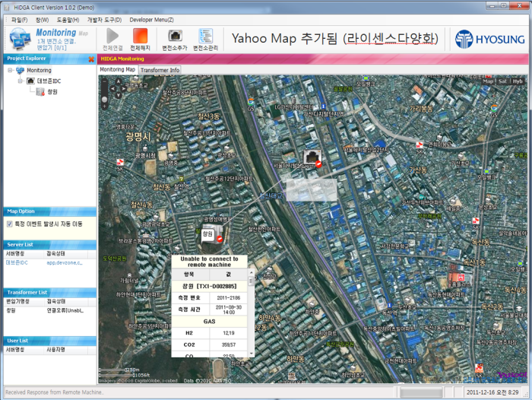Select the 창원 transformer icon in tree
This screenshot has height=400, width=532.
coord(40,92)
